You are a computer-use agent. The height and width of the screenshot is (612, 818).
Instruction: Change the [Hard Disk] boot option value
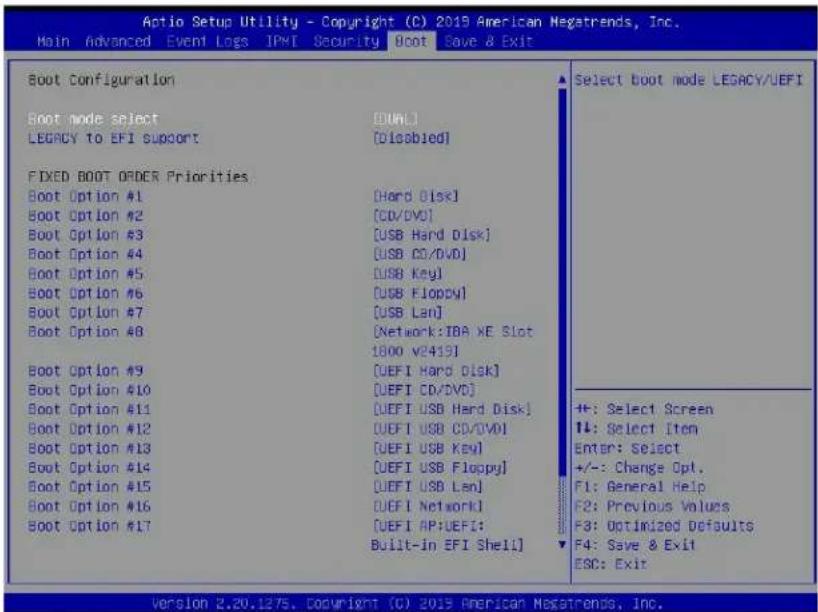(x=415, y=197)
